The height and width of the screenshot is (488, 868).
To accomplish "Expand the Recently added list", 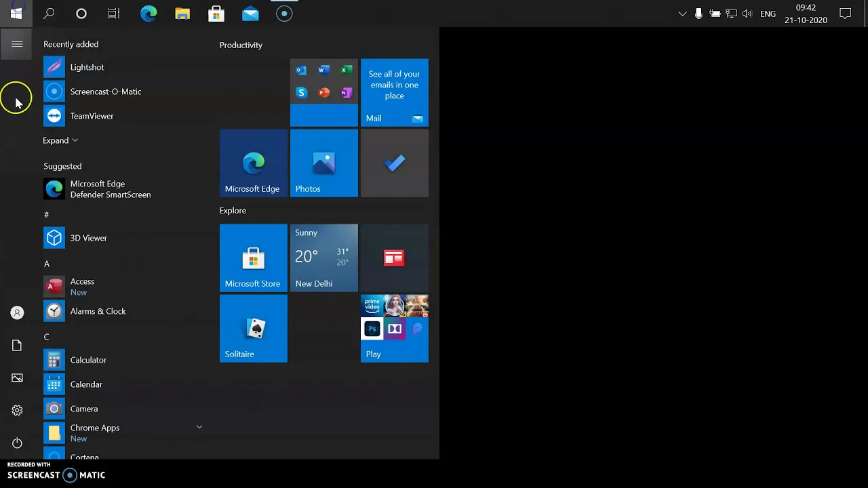I will tap(60, 140).
